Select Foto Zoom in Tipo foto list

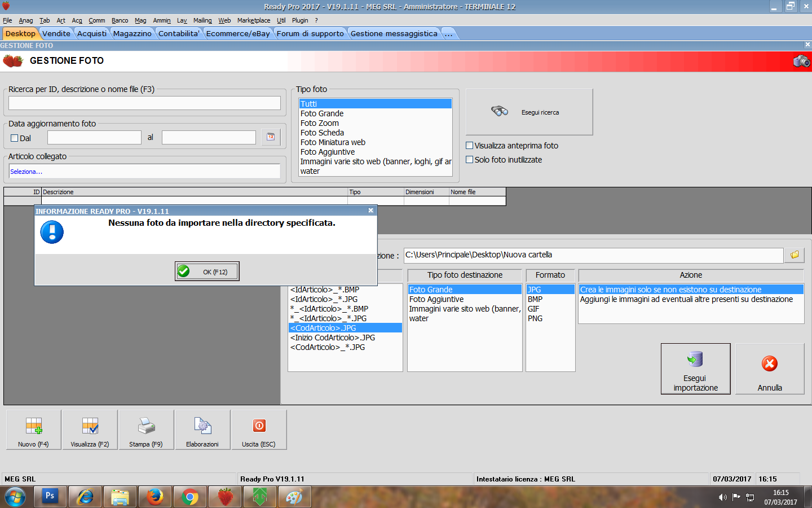[x=376, y=123]
